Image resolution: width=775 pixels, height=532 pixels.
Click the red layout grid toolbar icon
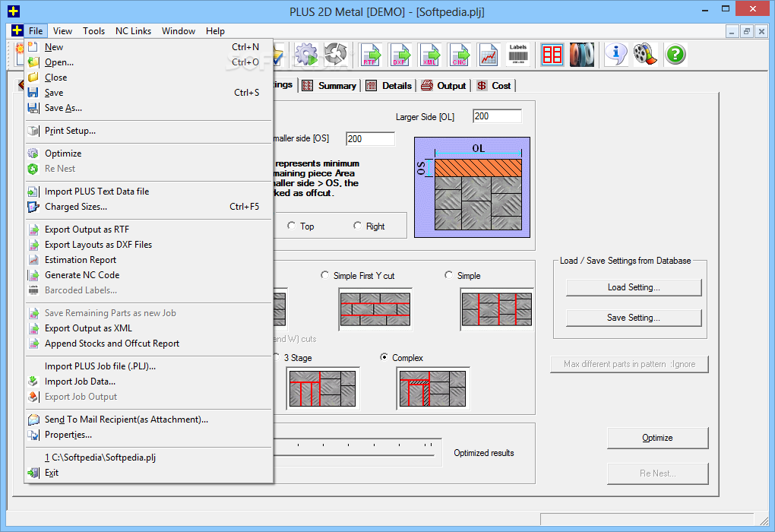pyautogui.click(x=552, y=55)
